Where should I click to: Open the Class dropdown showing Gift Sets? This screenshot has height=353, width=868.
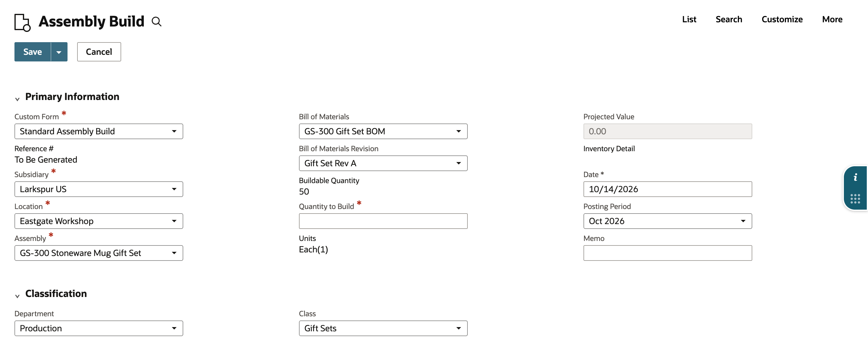tap(383, 328)
